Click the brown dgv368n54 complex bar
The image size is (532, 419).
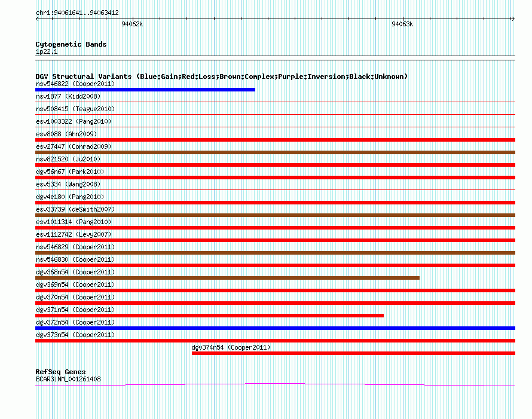[x=227, y=278]
